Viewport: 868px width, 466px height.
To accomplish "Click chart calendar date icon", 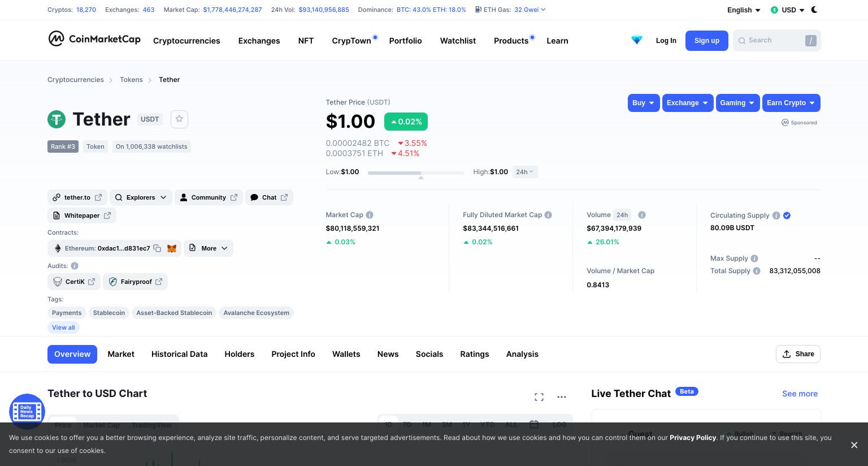I will click(533, 424).
